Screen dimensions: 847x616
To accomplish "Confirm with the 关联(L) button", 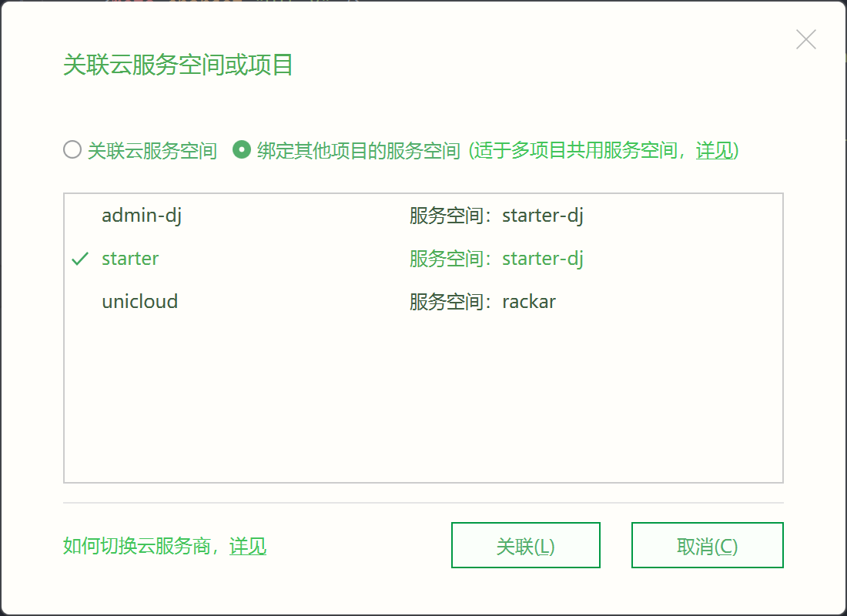I will [x=526, y=545].
